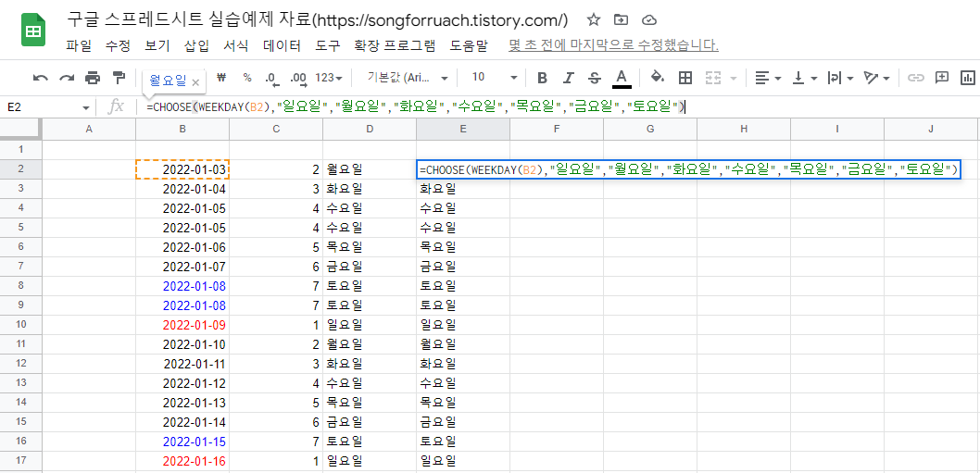Screen dimensions: 980x473
Task: Open the 파일 menu
Action: coord(78,45)
